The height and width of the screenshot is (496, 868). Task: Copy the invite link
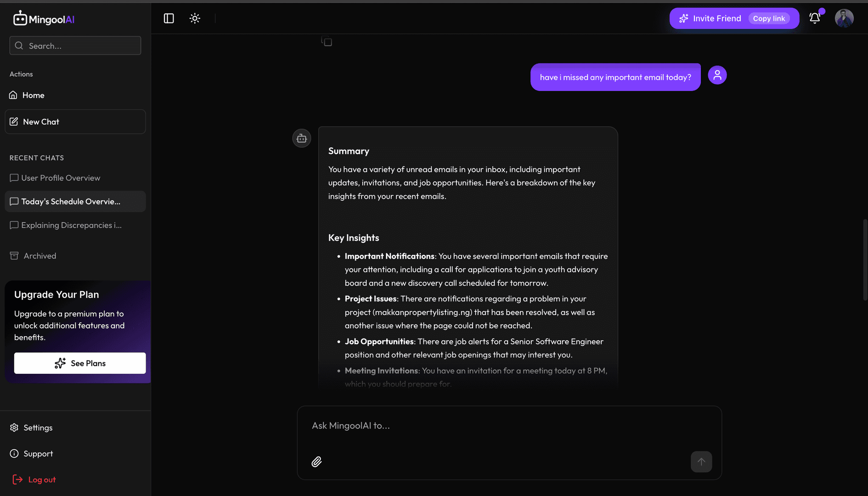[769, 18]
